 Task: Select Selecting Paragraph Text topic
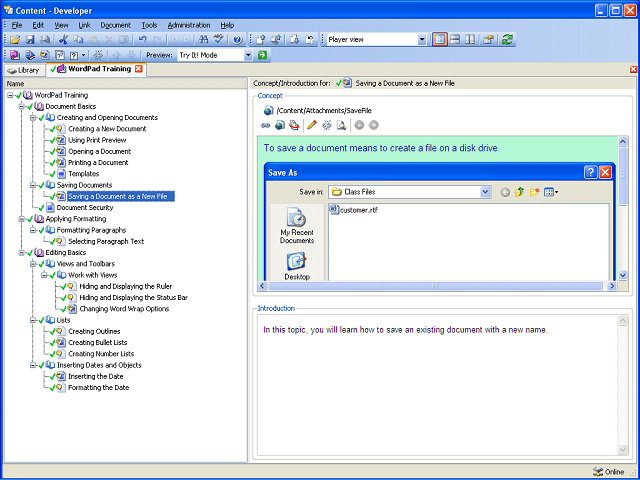106,242
